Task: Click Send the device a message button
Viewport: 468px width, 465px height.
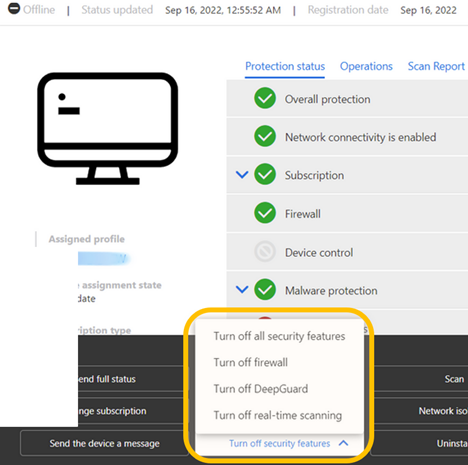Action: (x=104, y=443)
